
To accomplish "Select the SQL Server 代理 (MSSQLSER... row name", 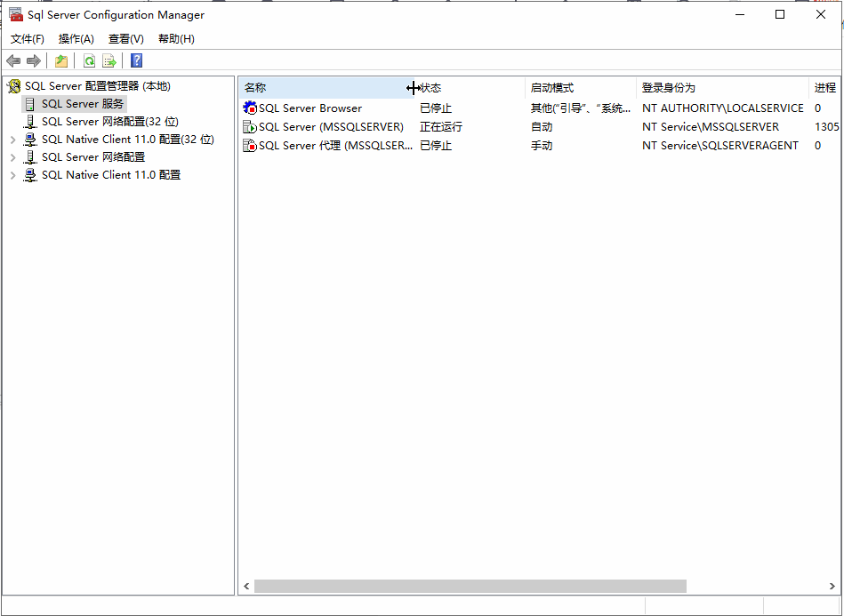I will point(335,145).
